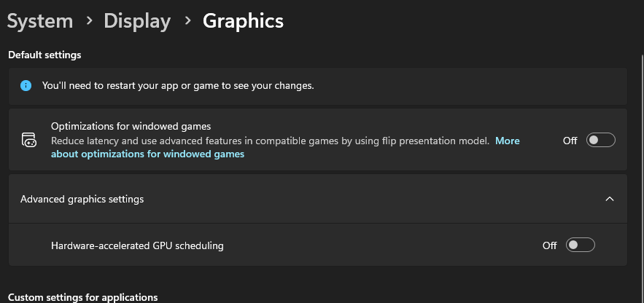
Task: Click the chevron between System and Display
Action: coord(89,20)
